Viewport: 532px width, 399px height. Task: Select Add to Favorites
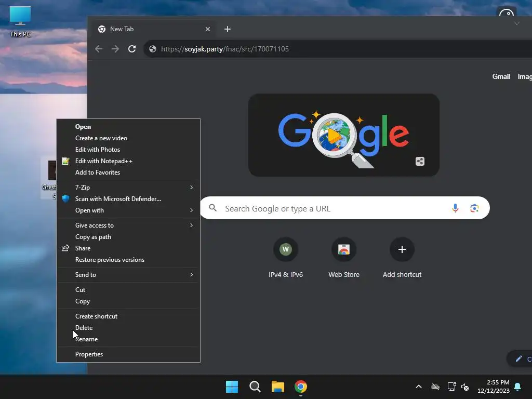128,172
